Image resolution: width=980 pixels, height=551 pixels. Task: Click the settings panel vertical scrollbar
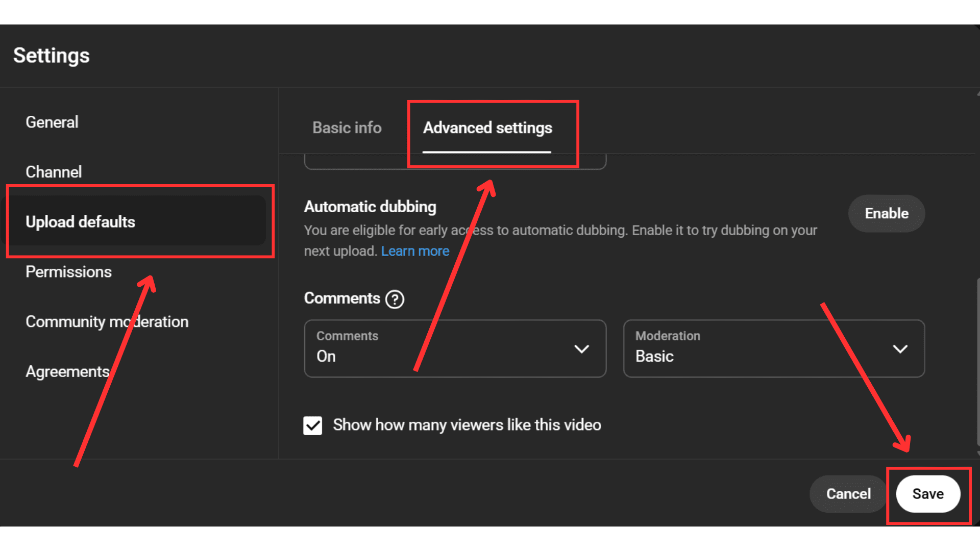[977, 362]
